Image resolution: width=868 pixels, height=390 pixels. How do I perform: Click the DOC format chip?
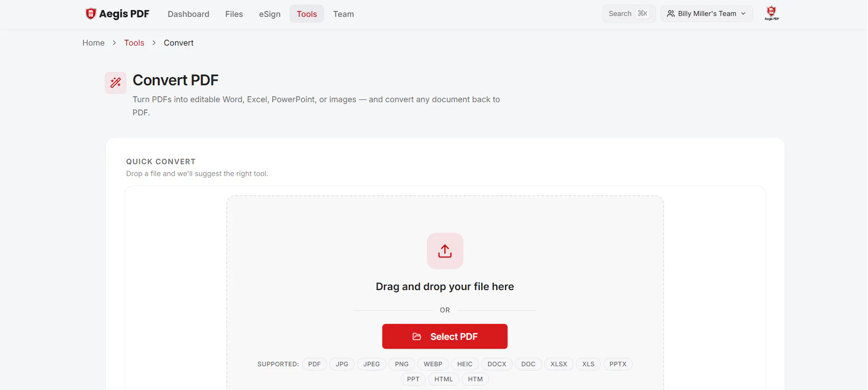[528, 364]
